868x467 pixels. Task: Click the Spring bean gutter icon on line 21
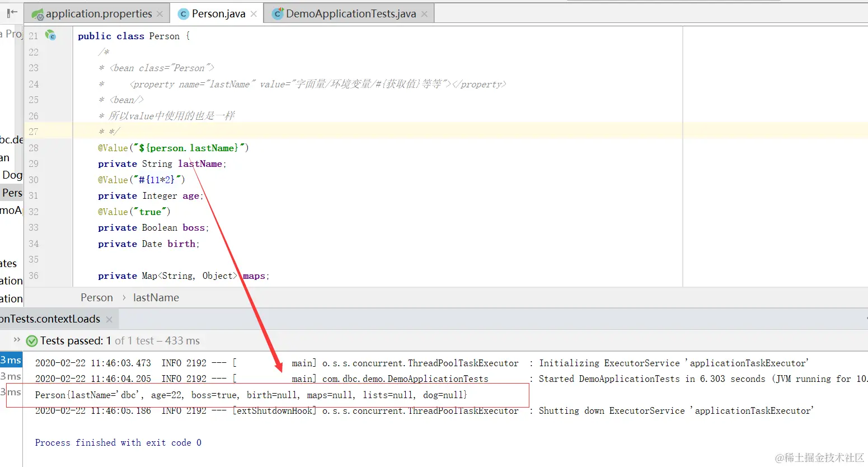click(x=51, y=35)
